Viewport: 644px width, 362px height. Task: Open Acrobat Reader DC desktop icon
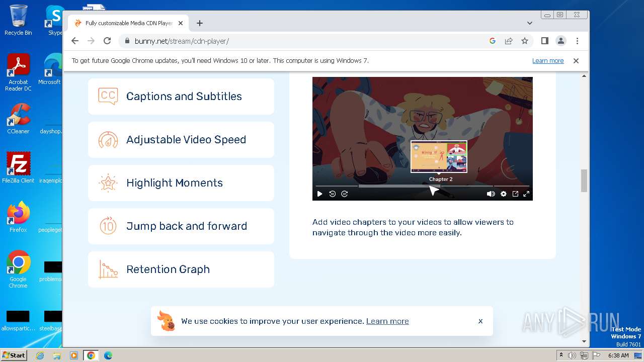[x=18, y=72]
